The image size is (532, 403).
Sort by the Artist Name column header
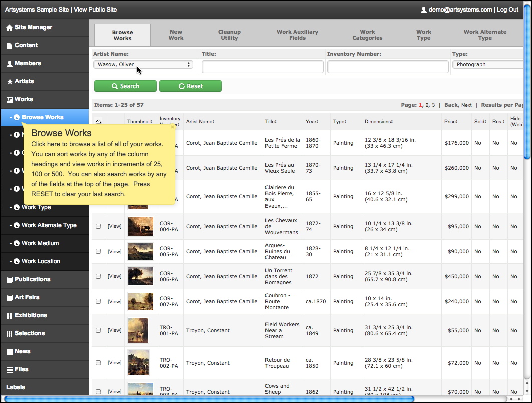click(x=200, y=121)
